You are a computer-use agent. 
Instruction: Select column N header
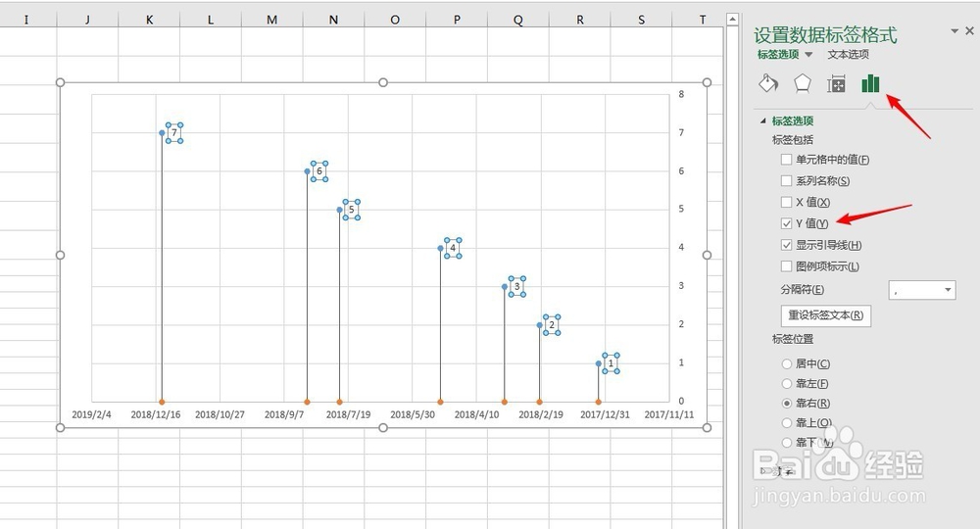(334, 20)
